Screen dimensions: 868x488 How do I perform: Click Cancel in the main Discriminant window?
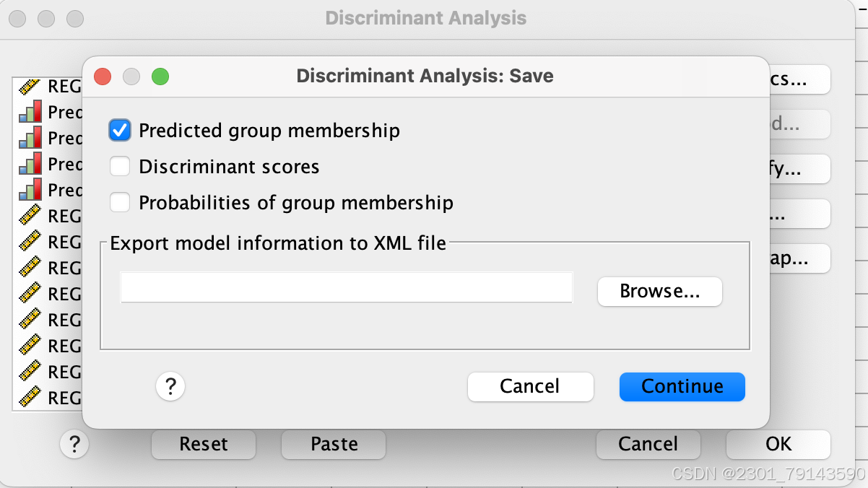[648, 444]
